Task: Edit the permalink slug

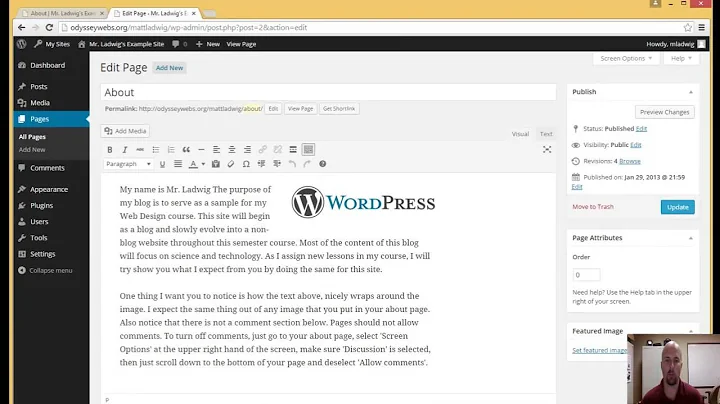Action: pos(273,109)
